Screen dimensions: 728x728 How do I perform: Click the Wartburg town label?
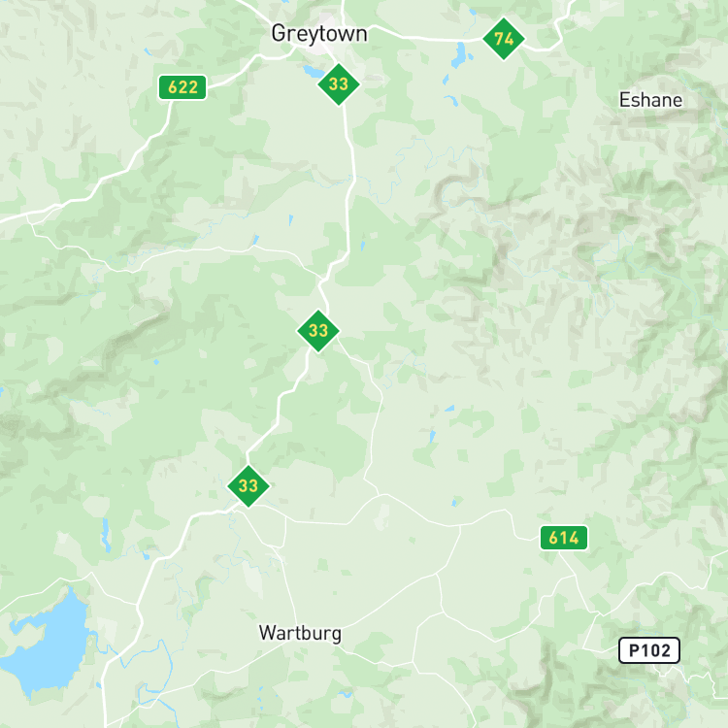click(x=300, y=633)
